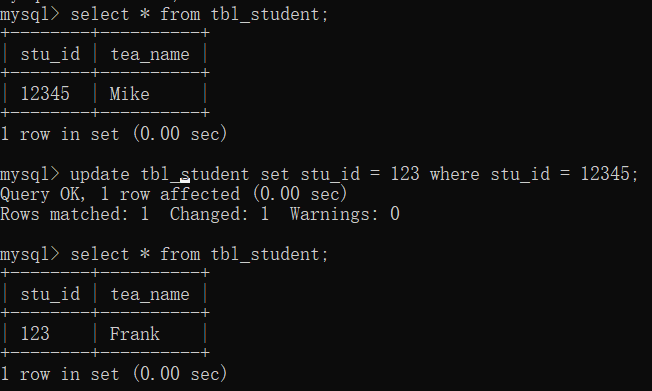Click the 'tea_name' header in second table

pyautogui.click(x=150, y=294)
